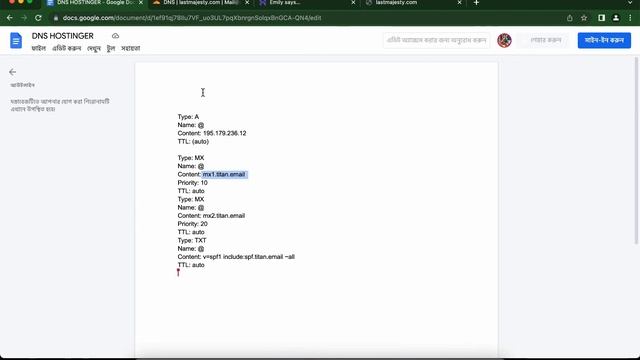Click the greyed Share button
640x360 pixels.
(542, 40)
